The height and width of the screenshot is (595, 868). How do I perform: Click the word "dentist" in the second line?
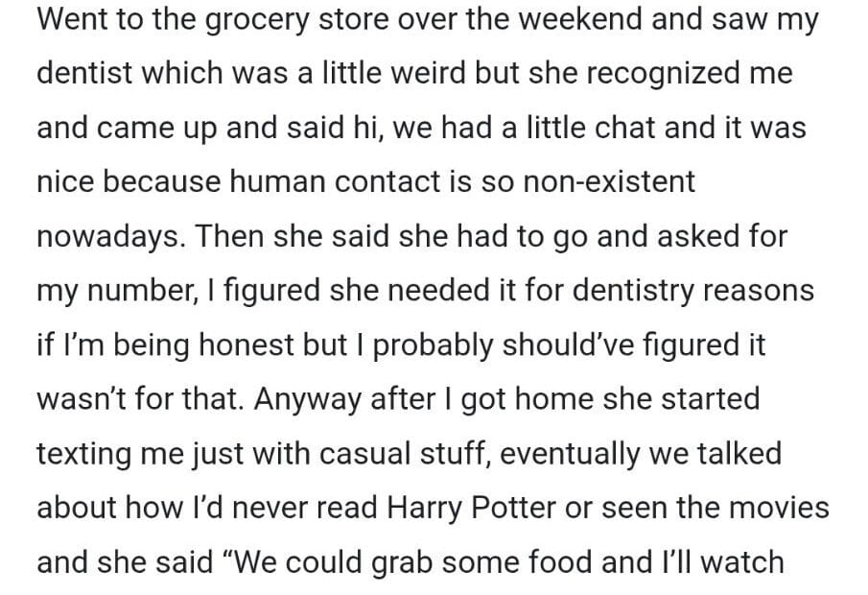click(x=87, y=76)
